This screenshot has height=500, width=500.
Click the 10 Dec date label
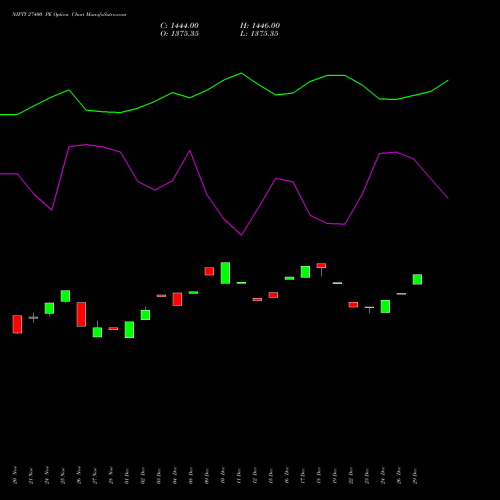point(223,475)
